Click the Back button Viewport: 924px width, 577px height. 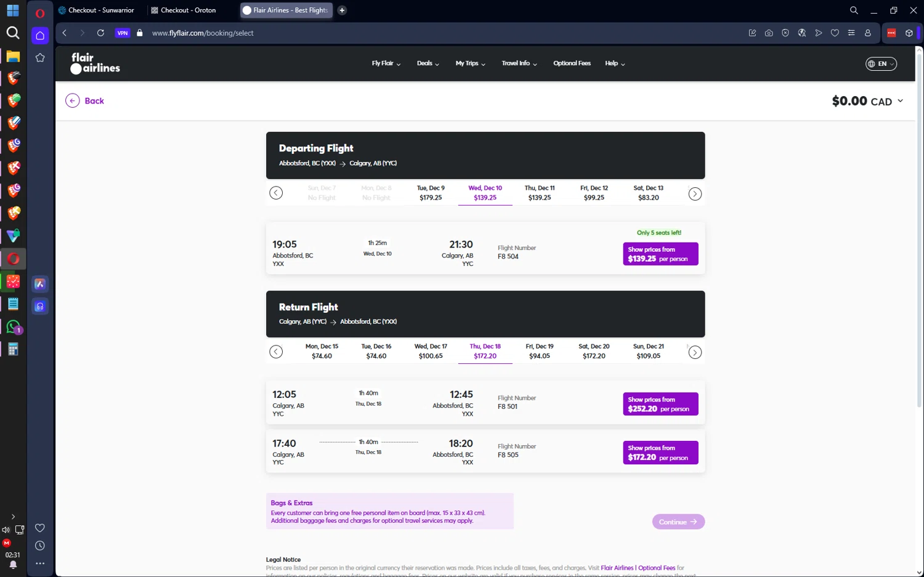85,100
